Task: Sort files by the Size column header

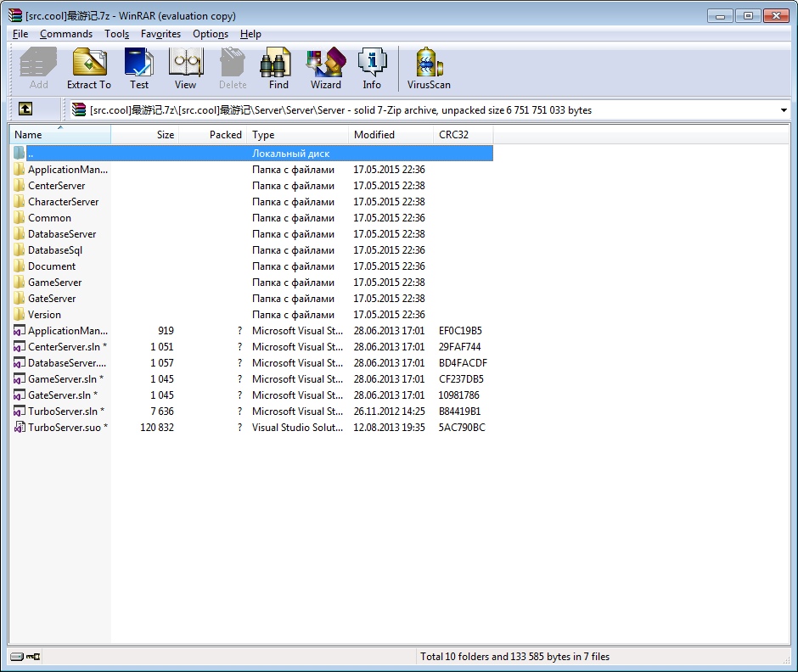Action: 164,134
